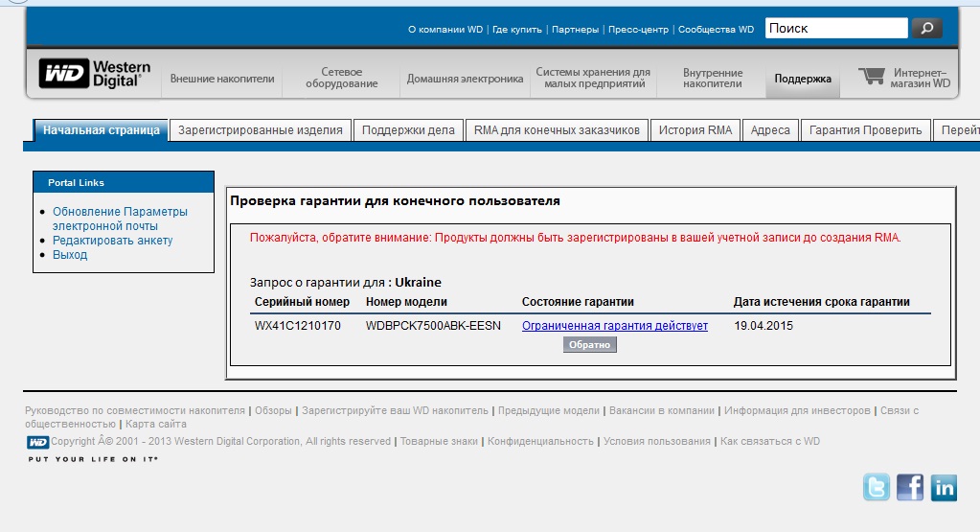Screen dimensions: 980x532
Task: Open Где купить link
Action: click(x=517, y=30)
